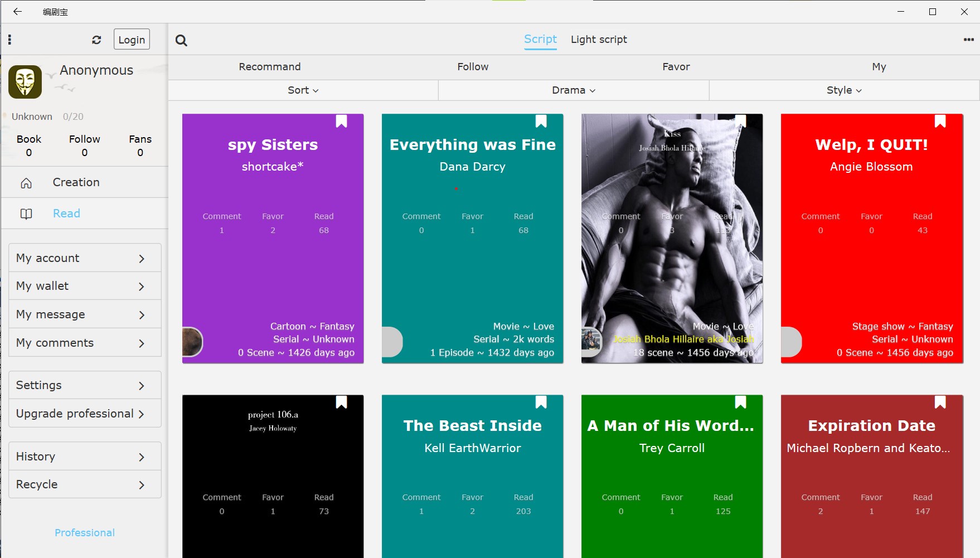Click the Login button

(x=132, y=40)
